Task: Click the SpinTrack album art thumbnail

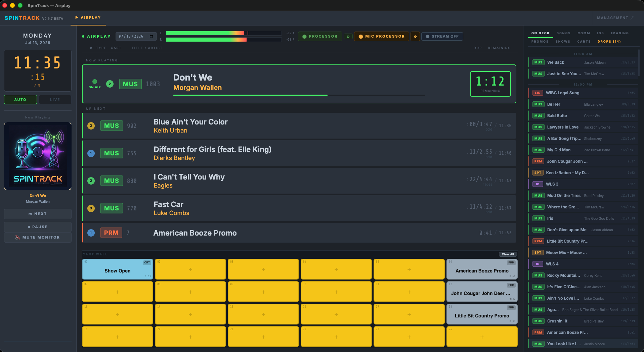Action: [38, 156]
